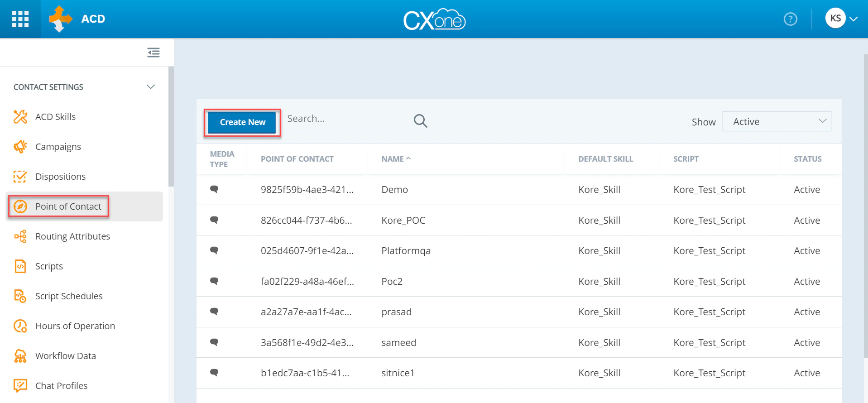This screenshot has height=403, width=868.
Task: Open Script Schedules menu item
Action: (x=84, y=296)
